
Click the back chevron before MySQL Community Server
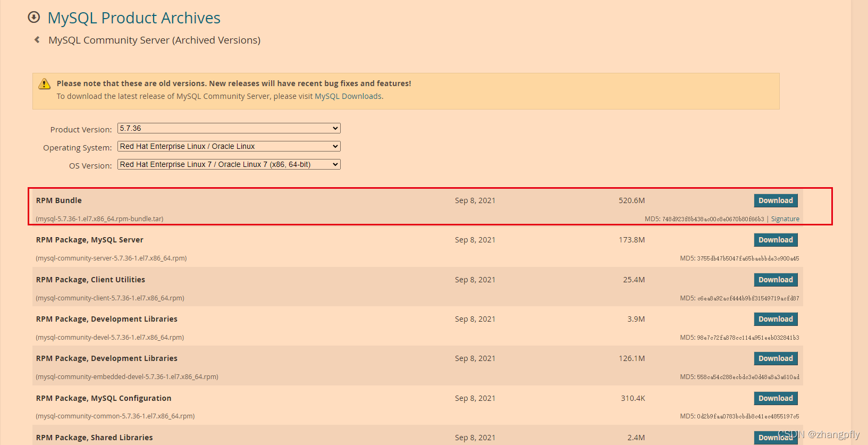tap(37, 40)
